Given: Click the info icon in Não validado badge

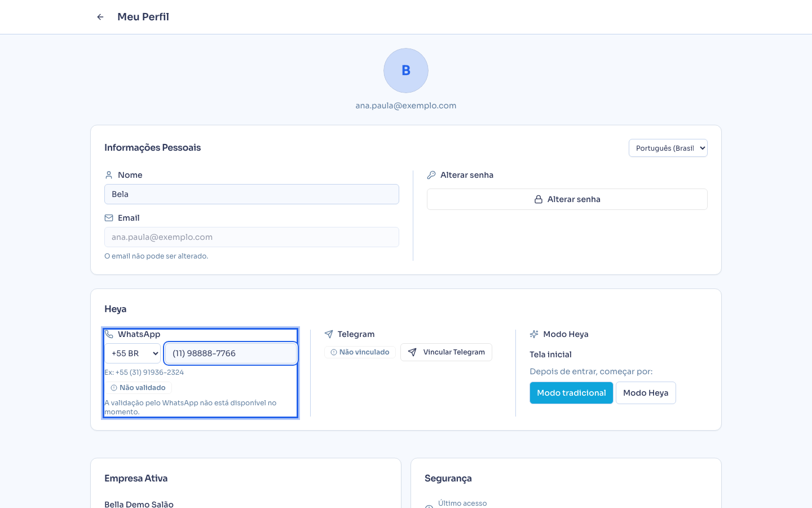Looking at the screenshot, I should coord(114,388).
